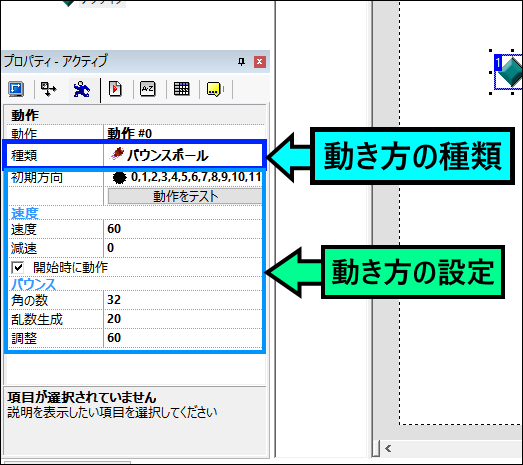Click the 減速 value field
The height and width of the screenshot is (465, 523).
click(183, 248)
